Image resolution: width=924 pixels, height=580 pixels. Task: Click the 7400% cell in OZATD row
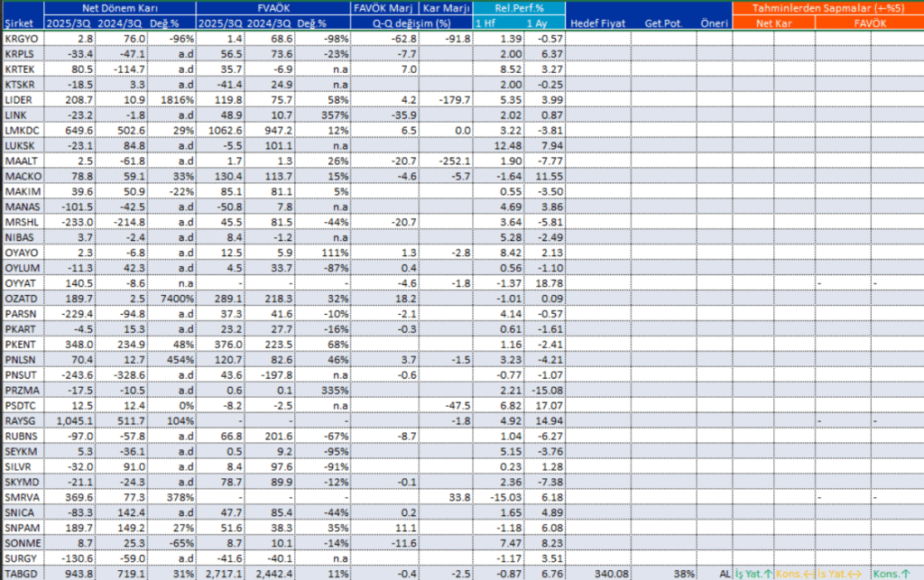click(171, 299)
